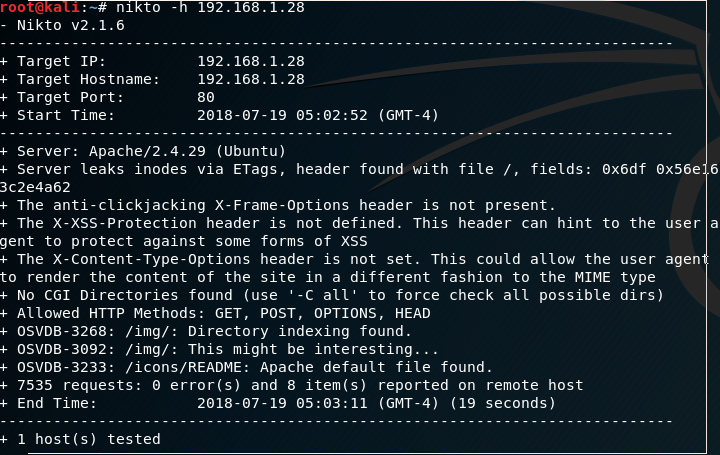The width and height of the screenshot is (720, 455).
Task: Click the OSVDB-3092 /img/ interesting entry
Action: click(219, 349)
